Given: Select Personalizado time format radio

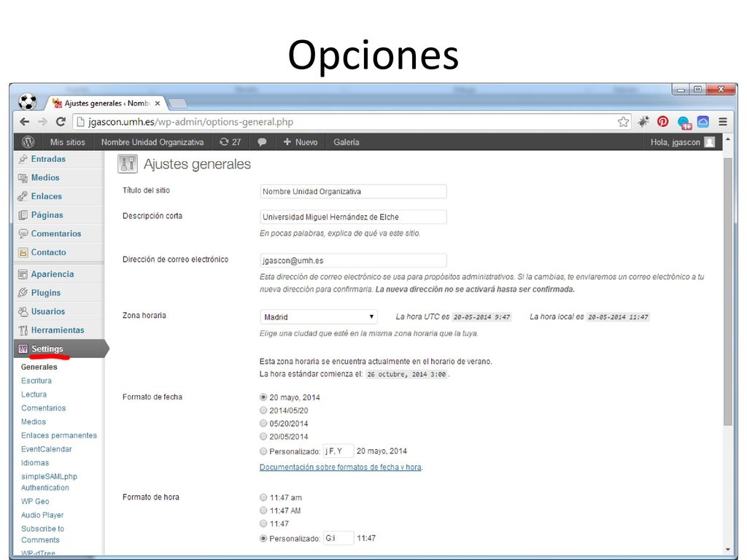Looking at the screenshot, I should point(263,539).
